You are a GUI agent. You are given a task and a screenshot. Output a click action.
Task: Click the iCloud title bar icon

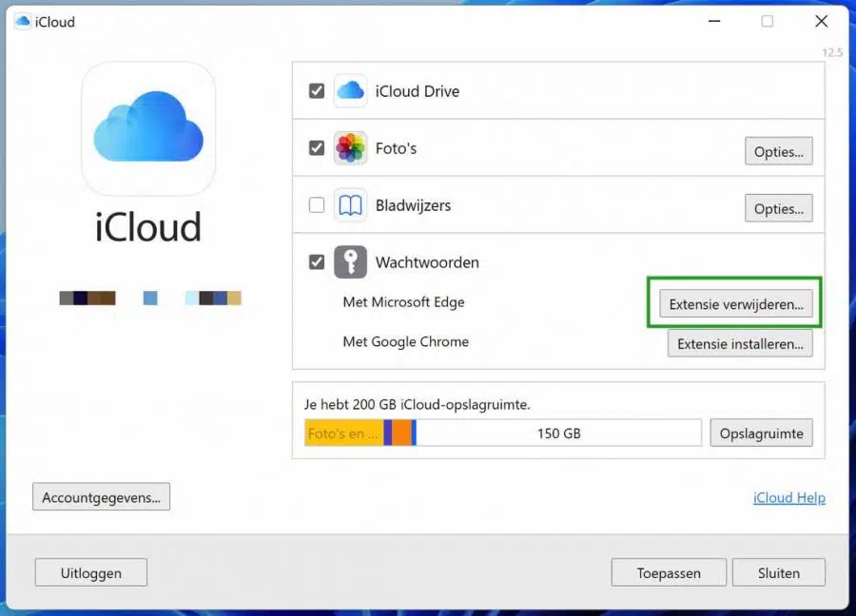coord(23,21)
